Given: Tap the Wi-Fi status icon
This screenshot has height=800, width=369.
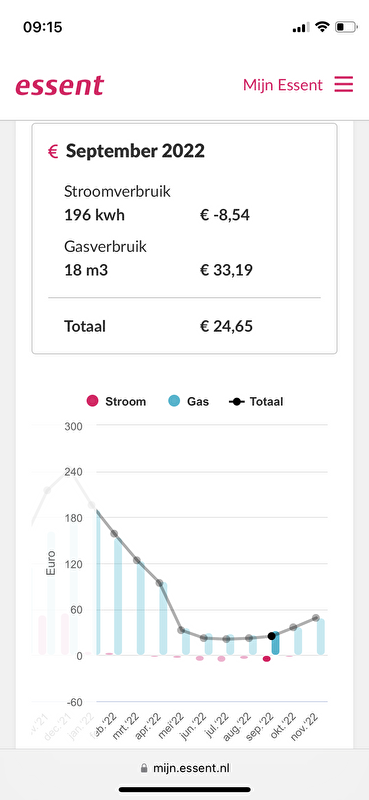Looking at the screenshot, I should click(x=322, y=27).
